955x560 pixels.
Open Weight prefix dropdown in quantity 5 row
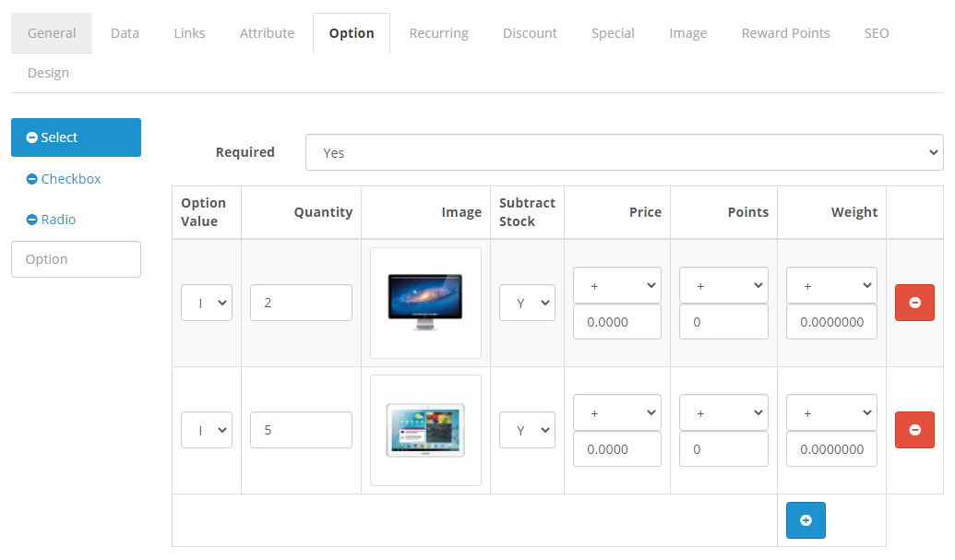(831, 412)
